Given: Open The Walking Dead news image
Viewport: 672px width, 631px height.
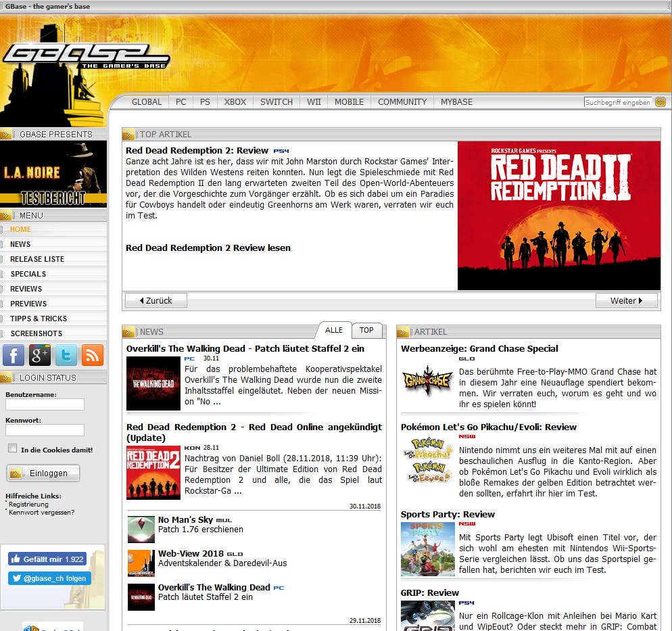Looking at the screenshot, I should coord(153,383).
